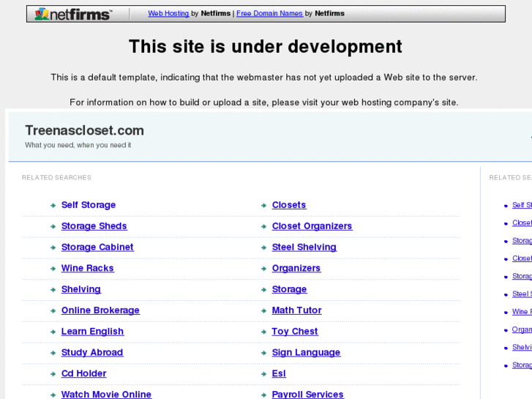Open the Math Tutor link
Image resolution: width=532 pixels, height=399 pixels.
[297, 310]
